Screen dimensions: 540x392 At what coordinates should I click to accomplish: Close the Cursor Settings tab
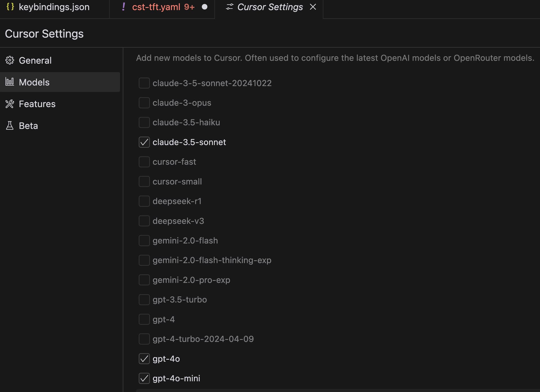click(313, 7)
